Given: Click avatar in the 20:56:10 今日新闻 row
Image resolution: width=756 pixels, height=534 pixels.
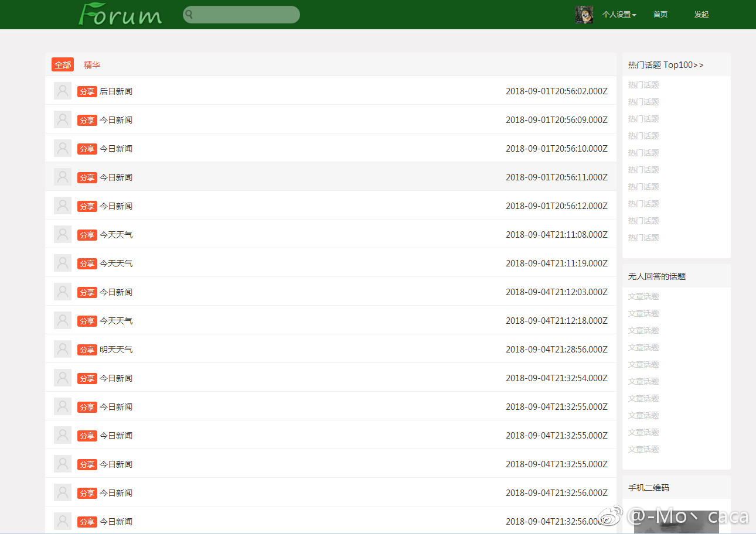Looking at the screenshot, I should (x=63, y=148).
